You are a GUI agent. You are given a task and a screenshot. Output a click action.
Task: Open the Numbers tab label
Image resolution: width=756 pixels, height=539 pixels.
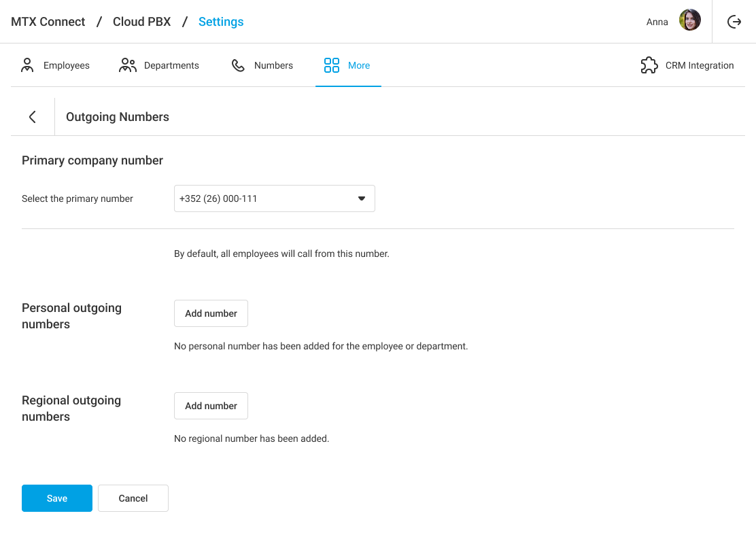pyautogui.click(x=273, y=65)
